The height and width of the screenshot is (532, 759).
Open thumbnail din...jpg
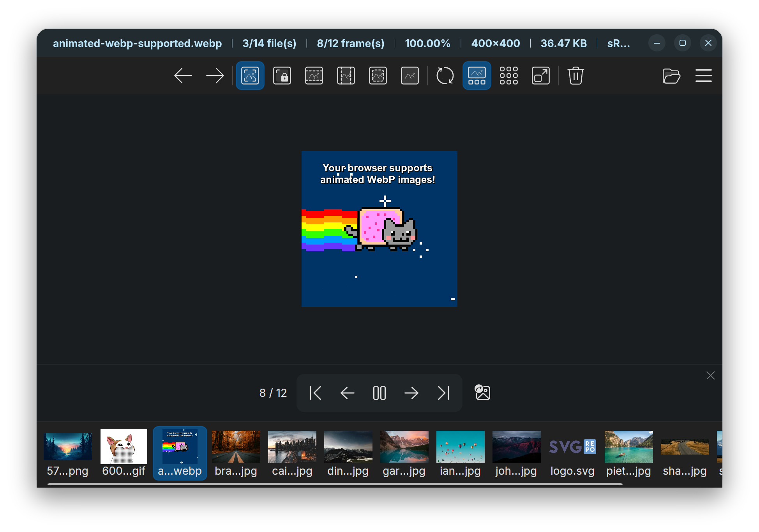(348, 453)
